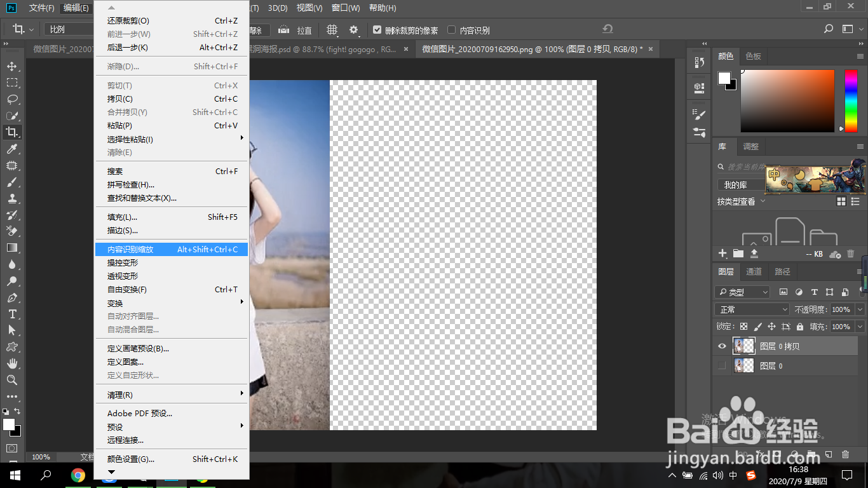Toggle lock all for layer
This screenshot has width=868, height=488.
pos(800,327)
